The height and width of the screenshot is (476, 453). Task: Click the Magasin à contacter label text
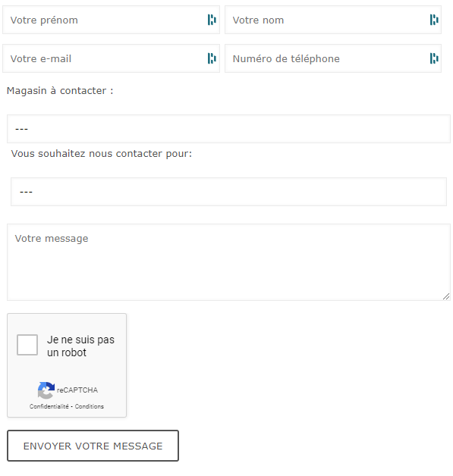(x=60, y=91)
